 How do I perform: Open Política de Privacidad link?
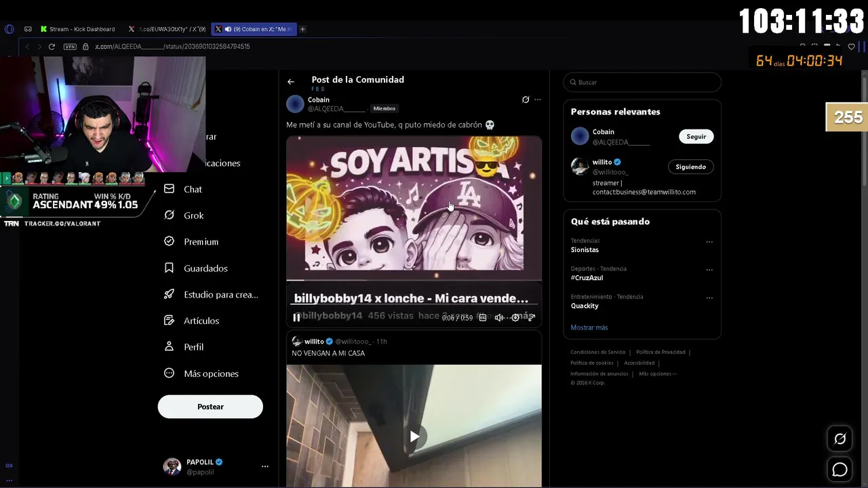click(x=660, y=352)
